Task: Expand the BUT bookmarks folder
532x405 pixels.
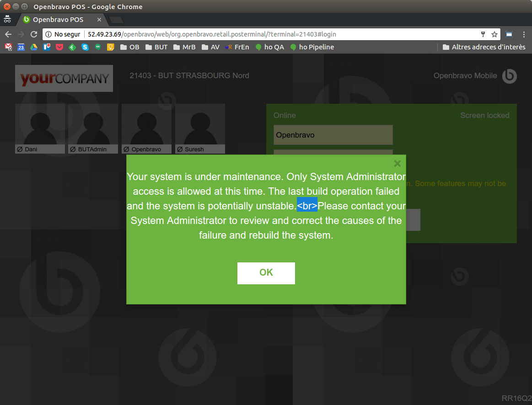Action: coord(156,47)
